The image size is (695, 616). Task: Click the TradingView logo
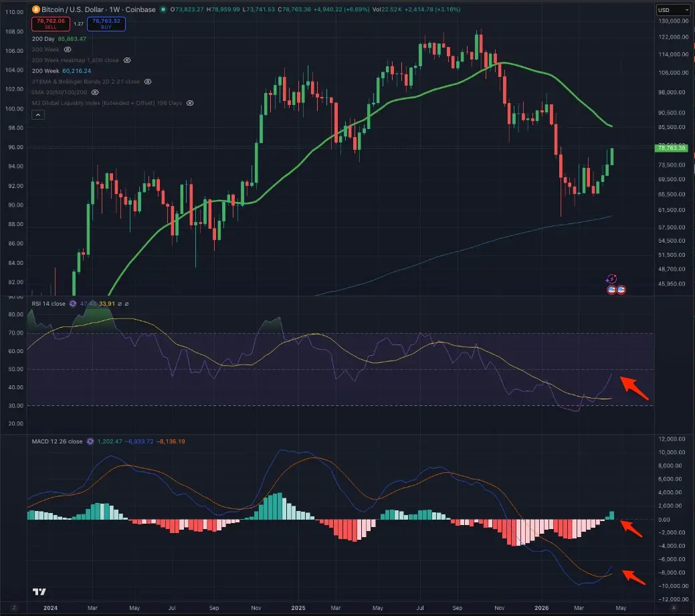[39, 592]
